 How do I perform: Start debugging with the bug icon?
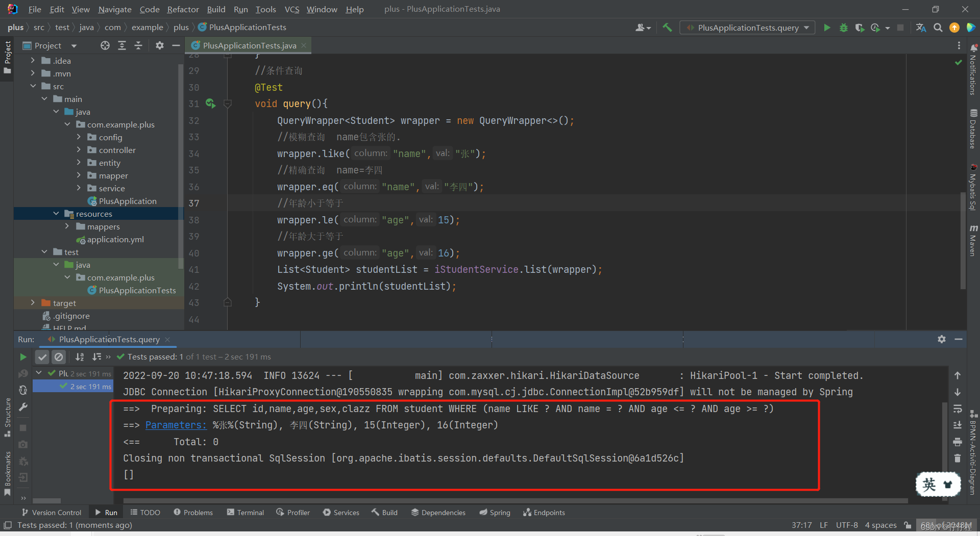(844, 28)
